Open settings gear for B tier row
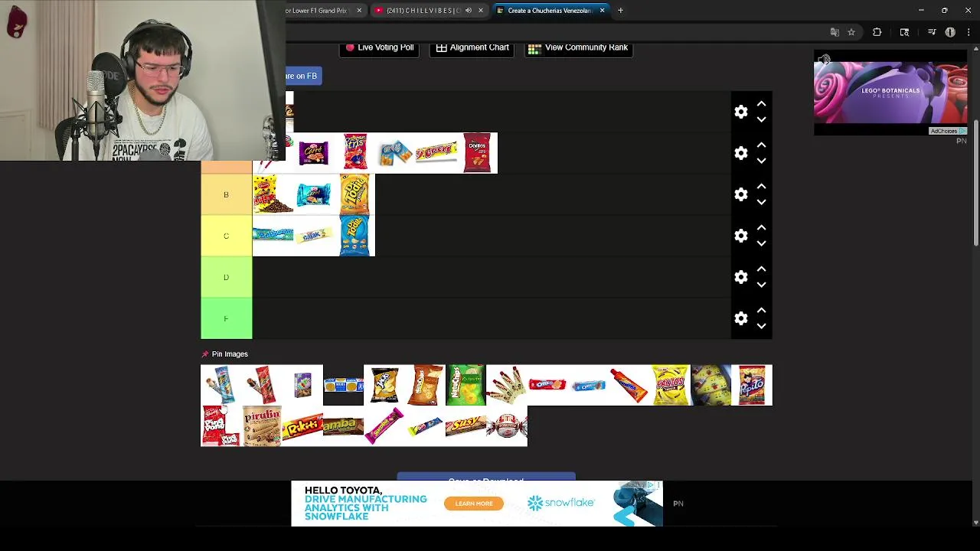The image size is (980, 551). tap(740, 194)
